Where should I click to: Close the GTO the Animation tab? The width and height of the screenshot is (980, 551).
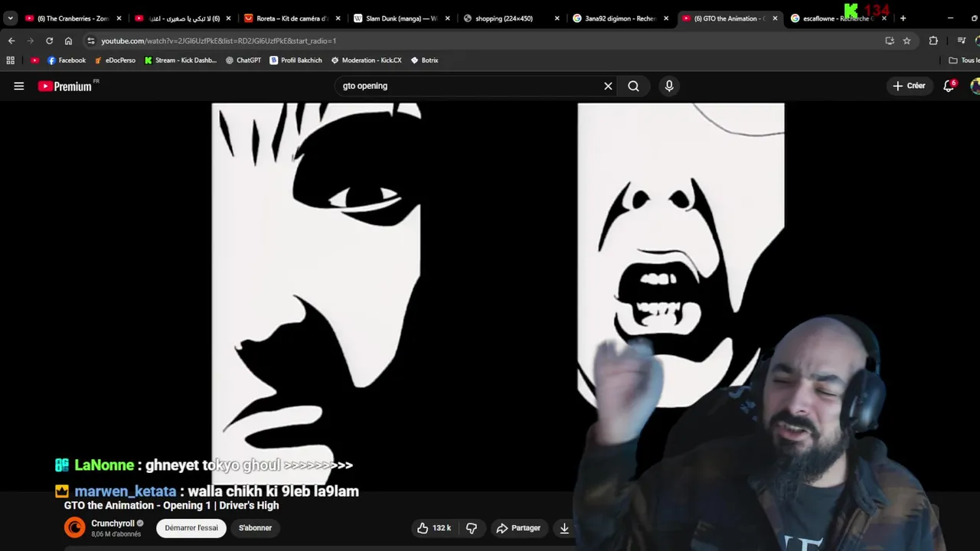pyautogui.click(x=775, y=18)
